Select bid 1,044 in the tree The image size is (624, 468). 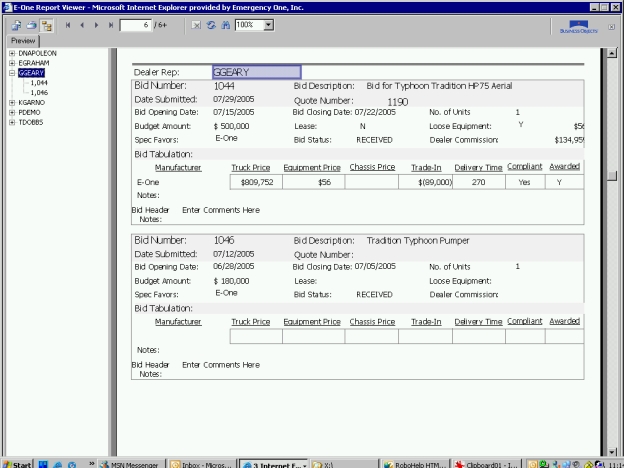(39, 83)
